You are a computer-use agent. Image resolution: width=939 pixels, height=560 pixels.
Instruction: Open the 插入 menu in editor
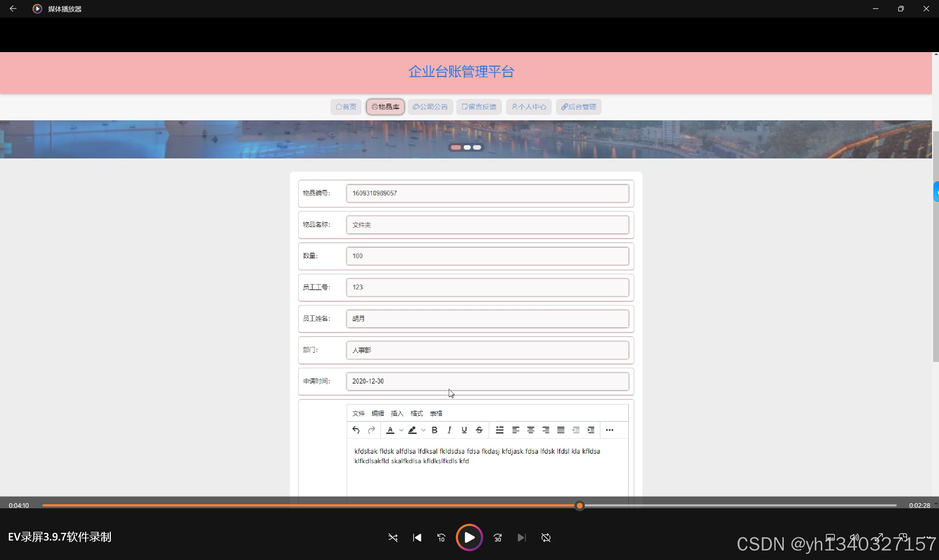pyautogui.click(x=397, y=413)
